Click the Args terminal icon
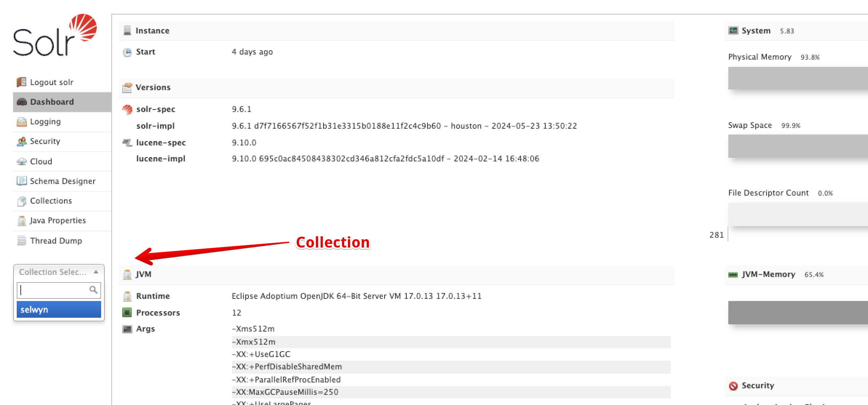The width and height of the screenshot is (868, 405). (127, 329)
